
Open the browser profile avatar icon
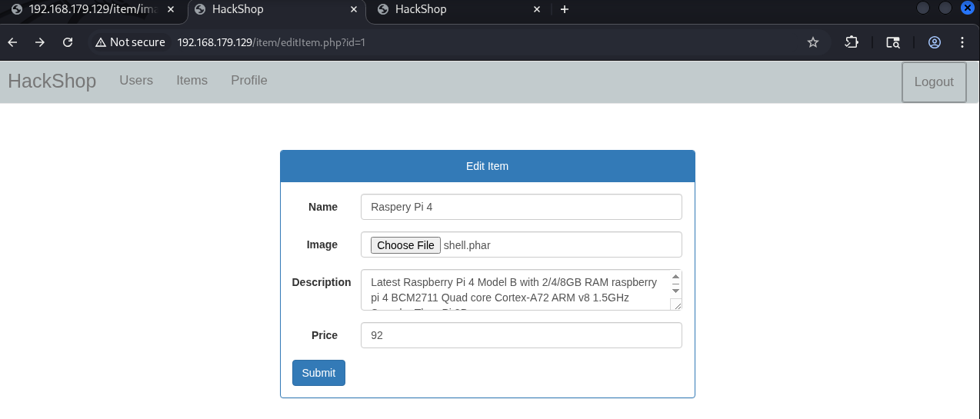tap(934, 42)
